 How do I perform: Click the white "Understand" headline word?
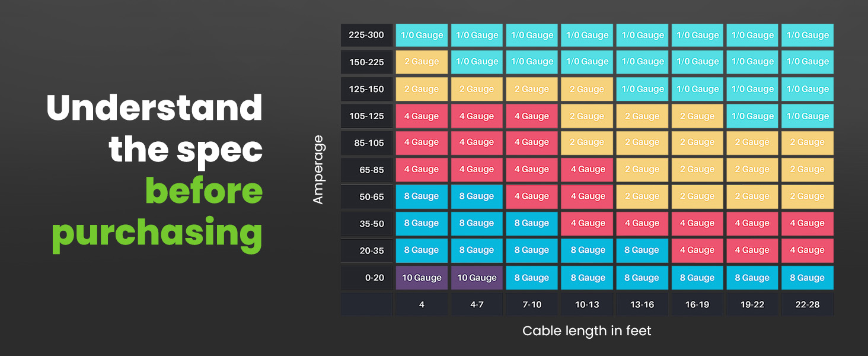point(154,109)
